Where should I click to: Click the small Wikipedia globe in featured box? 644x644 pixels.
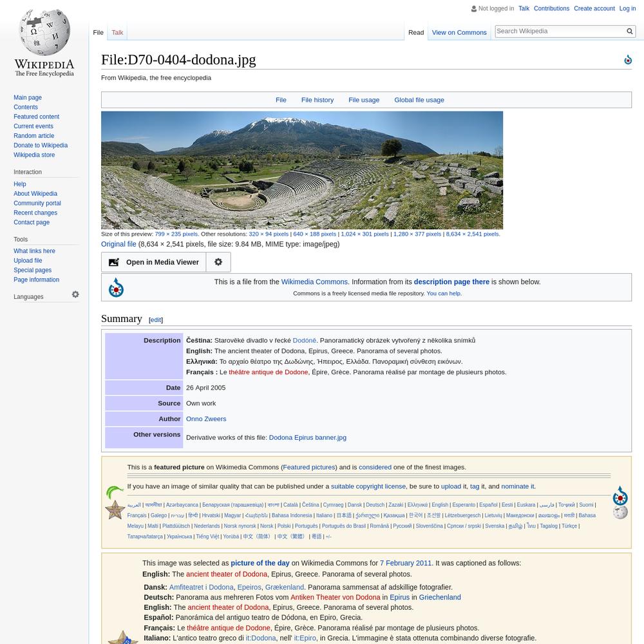(x=620, y=513)
